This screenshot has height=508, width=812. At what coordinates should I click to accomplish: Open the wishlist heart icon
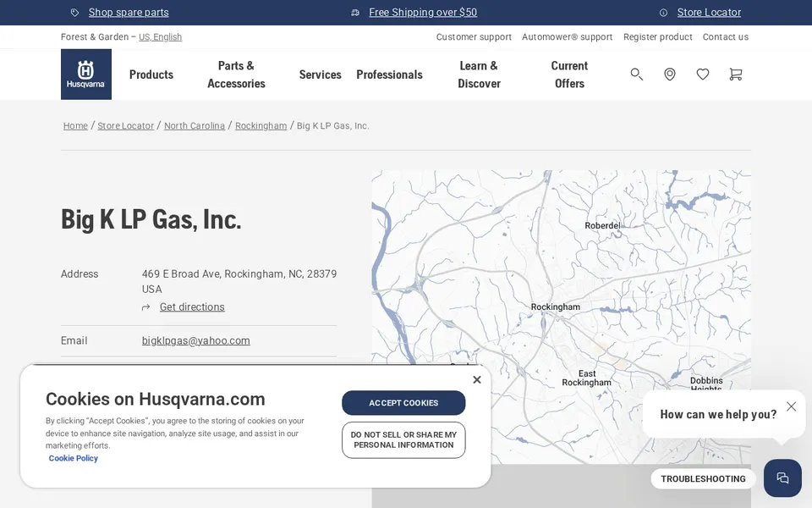click(703, 75)
